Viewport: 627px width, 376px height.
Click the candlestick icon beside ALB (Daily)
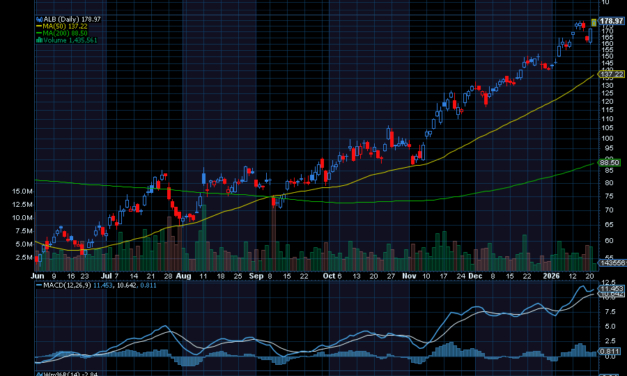coord(39,19)
